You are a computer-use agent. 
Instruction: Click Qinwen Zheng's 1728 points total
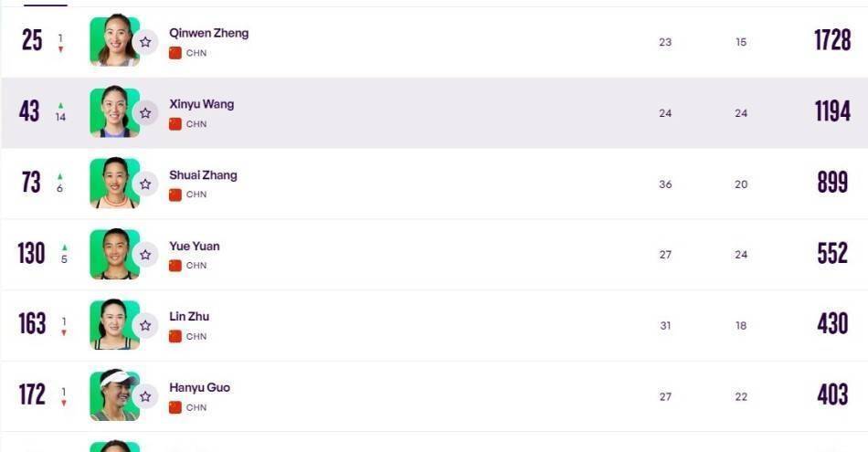(x=831, y=40)
